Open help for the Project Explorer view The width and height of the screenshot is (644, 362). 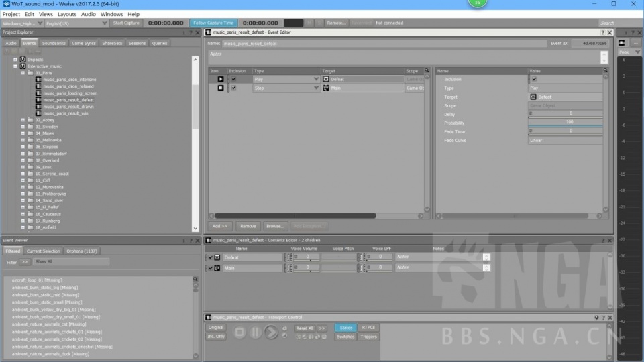pyautogui.click(x=191, y=32)
